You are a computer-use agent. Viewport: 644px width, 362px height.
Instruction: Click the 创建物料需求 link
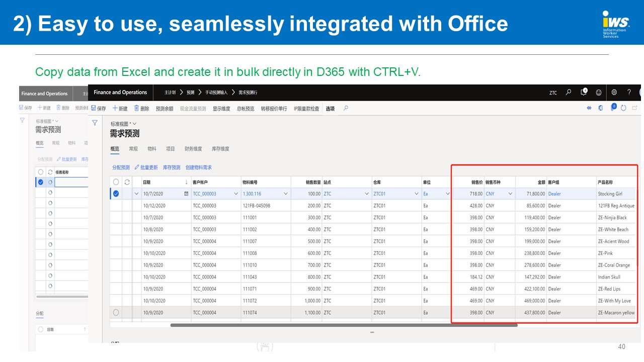(x=199, y=167)
